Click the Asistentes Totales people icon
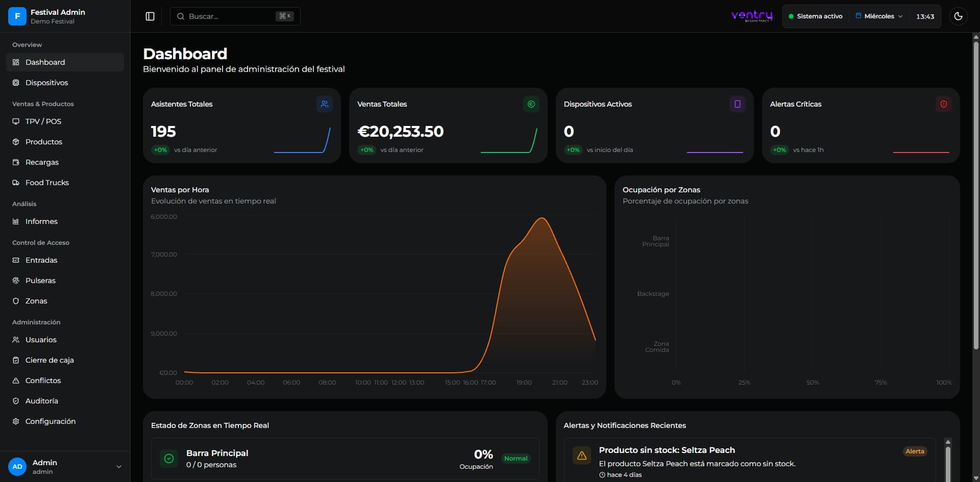 click(325, 104)
